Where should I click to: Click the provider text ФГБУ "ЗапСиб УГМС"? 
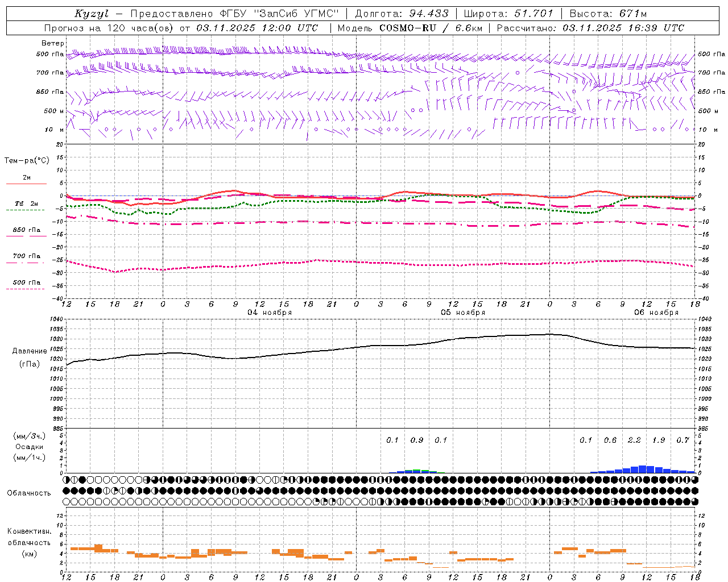click(280, 14)
